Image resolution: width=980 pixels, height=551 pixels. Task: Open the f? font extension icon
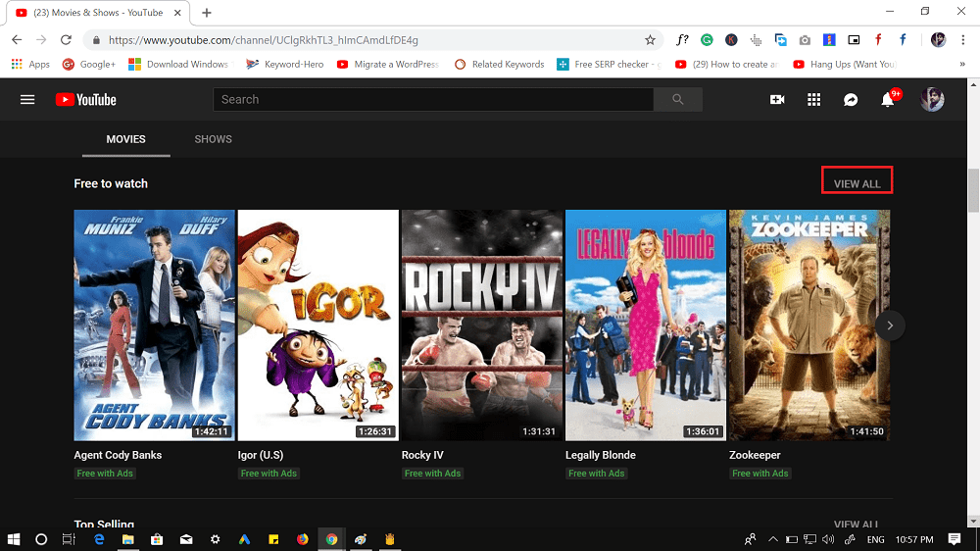682,40
